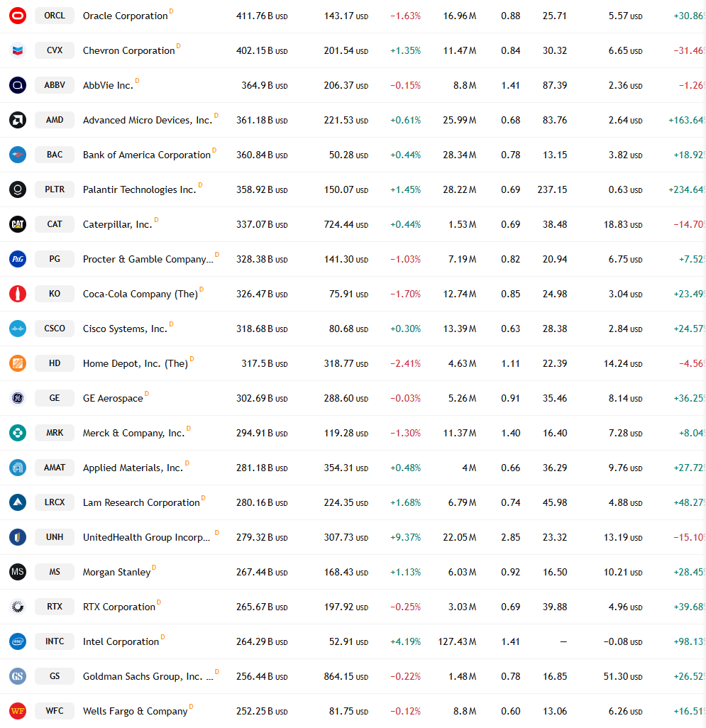Open Oracle Corporation company link
Image resolution: width=706 pixels, height=728 pixels.
tap(126, 16)
